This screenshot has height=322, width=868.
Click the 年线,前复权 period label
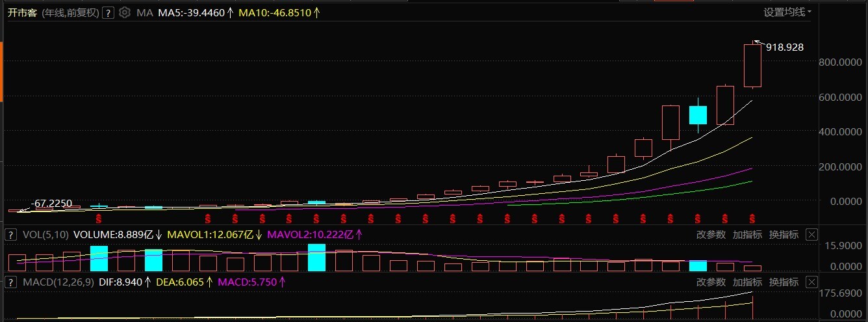click(x=70, y=13)
